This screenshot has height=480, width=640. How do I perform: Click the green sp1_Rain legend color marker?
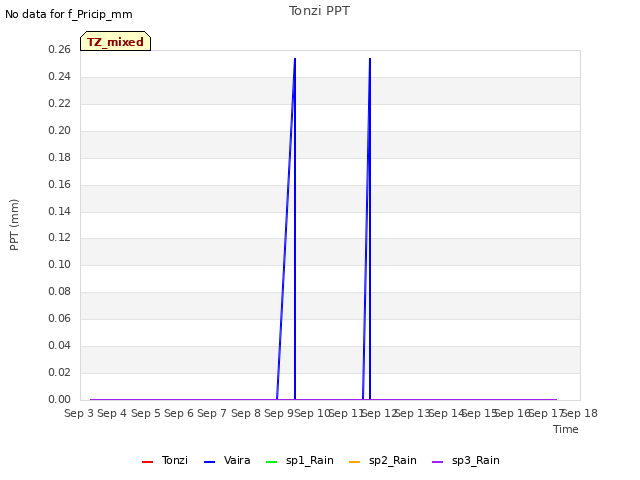pos(271,462)
